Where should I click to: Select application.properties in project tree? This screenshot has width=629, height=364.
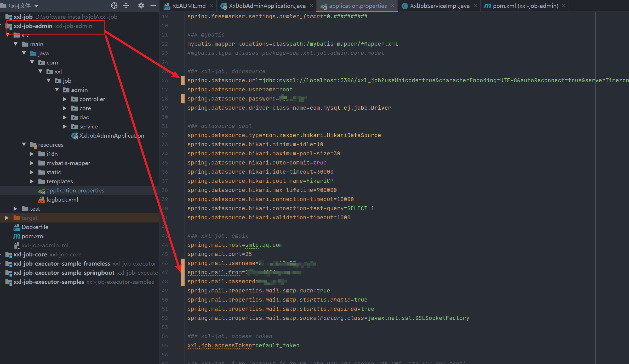(75, 190)
